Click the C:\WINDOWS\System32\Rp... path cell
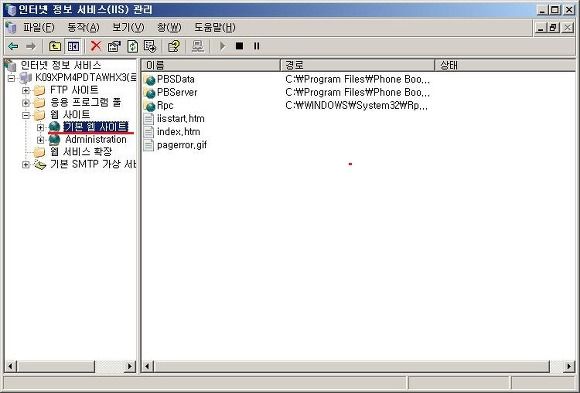This screenshot has height=393, width=580. click(357, 106)
